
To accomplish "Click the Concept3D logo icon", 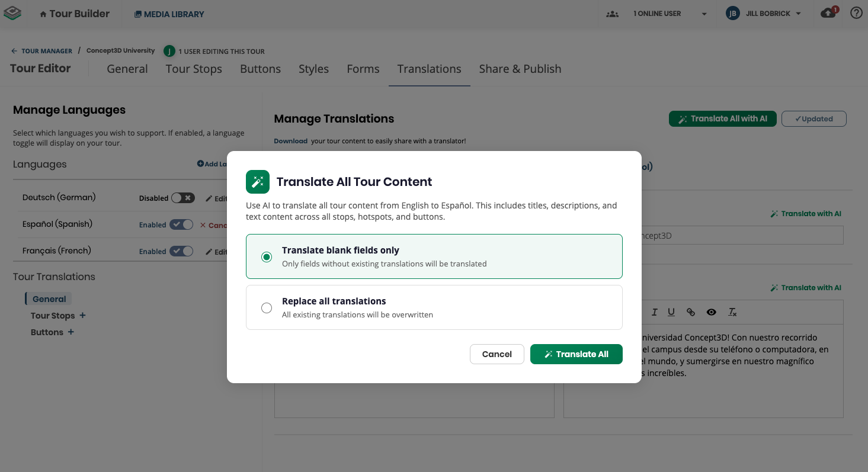I will pyautogui.click(x=12, y=13).
